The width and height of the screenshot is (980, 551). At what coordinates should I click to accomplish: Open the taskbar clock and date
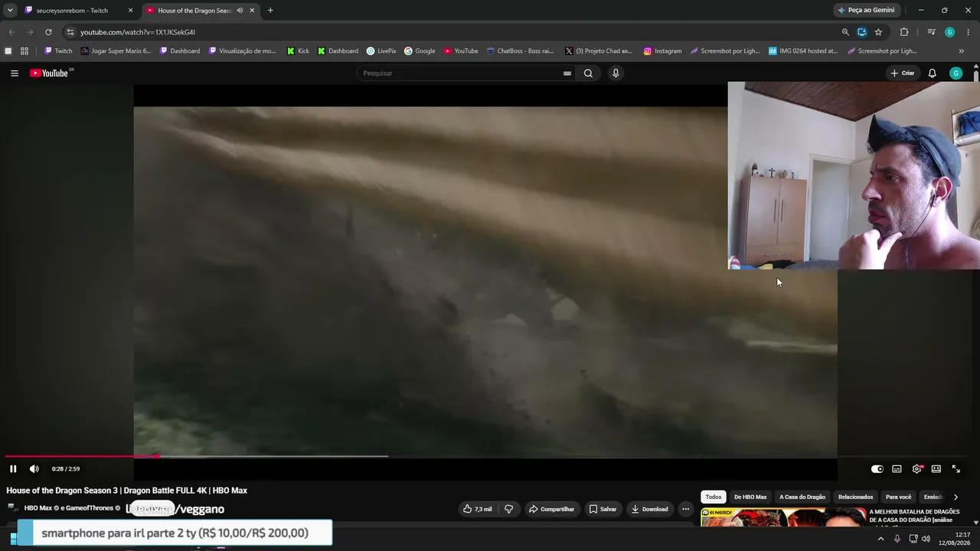pos(954,539)
